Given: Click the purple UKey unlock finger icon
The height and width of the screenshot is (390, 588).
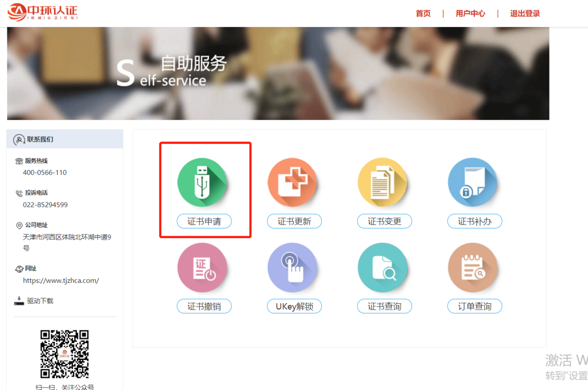Looking at the screenshot, I should pyautogui.click(x=292, y=268).
